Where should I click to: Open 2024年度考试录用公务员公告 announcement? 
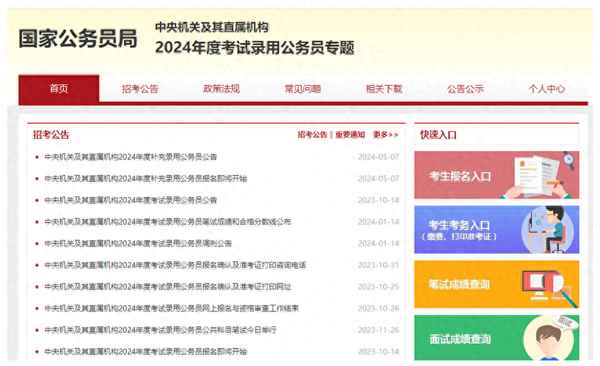(130, 200)
